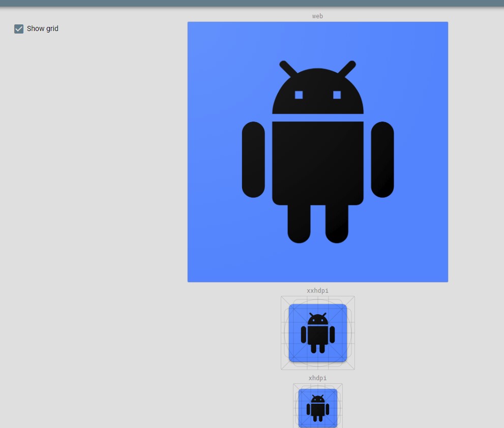Image resolution: width=504 pixels, height=428 pixels.
Task: Click the robot's right eye in web preview
Action: click(x=336, y=94)
